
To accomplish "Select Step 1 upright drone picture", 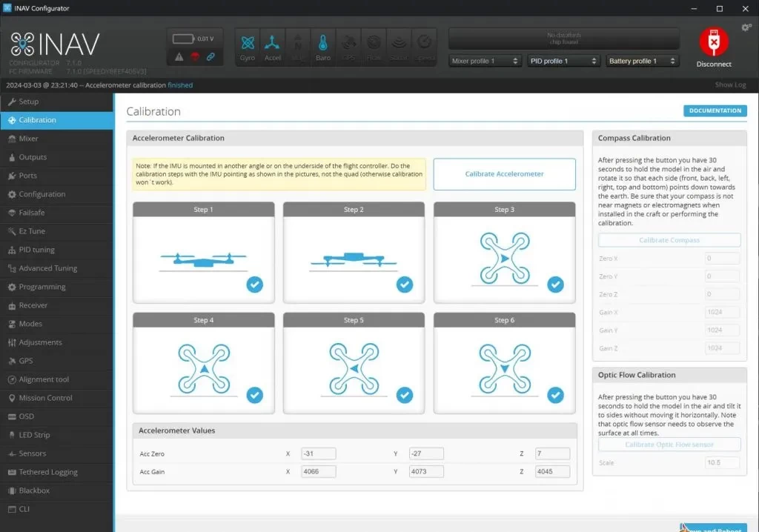I will [203, 260].
